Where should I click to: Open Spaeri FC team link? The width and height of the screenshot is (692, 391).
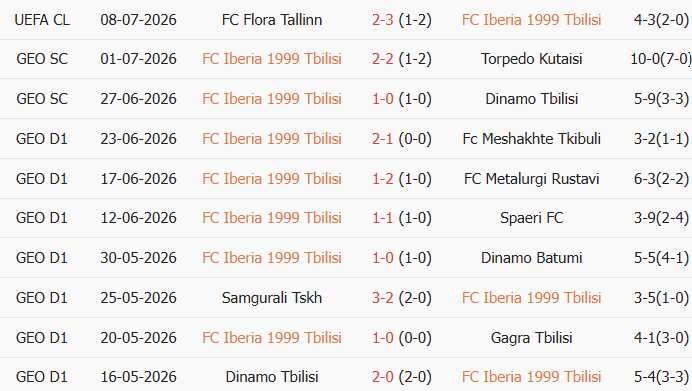pos(531,218)
